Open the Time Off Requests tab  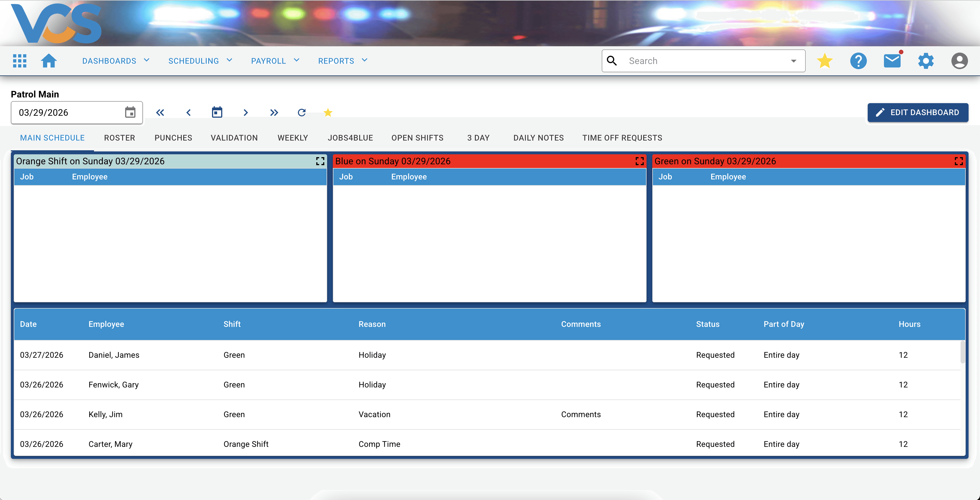click(622, 138)
